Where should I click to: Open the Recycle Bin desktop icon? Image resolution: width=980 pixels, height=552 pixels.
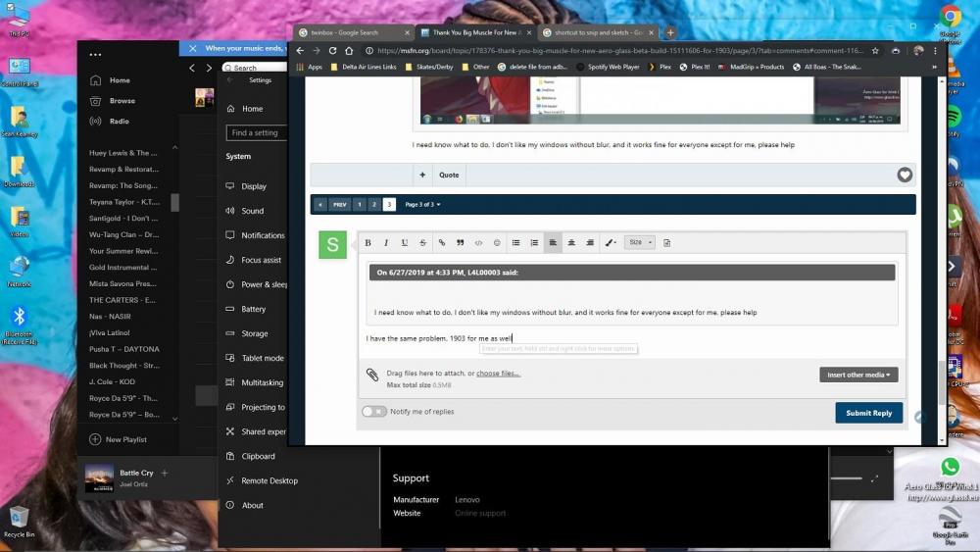pyautogui.click(x=19, y=522)
